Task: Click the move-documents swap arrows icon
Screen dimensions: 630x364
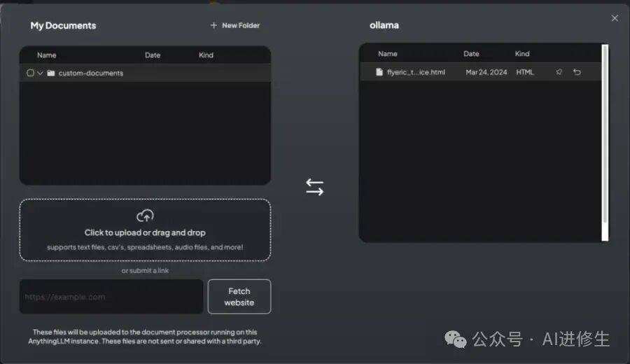Action: (x=314, y=187)
